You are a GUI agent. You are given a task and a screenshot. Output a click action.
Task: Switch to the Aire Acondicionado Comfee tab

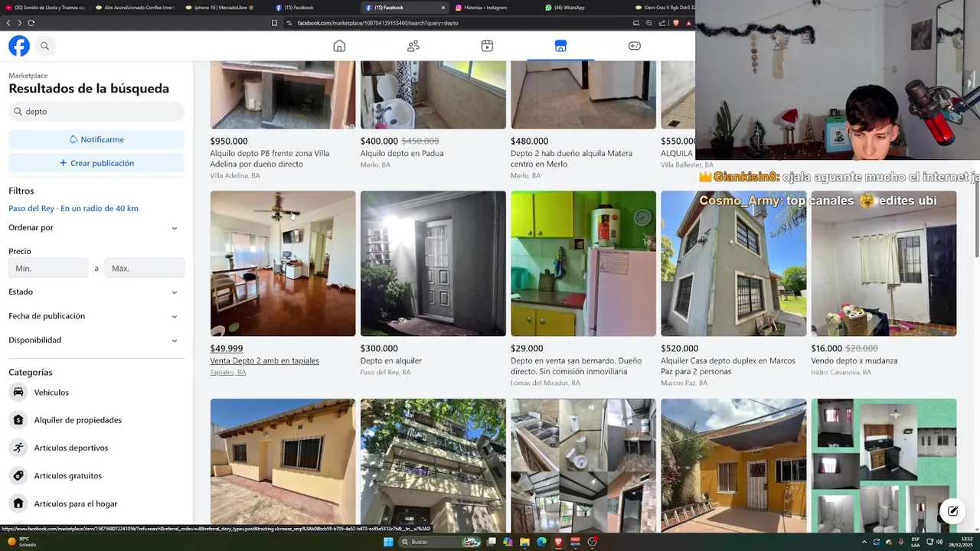pyautogui.click(x=136, y=8)
